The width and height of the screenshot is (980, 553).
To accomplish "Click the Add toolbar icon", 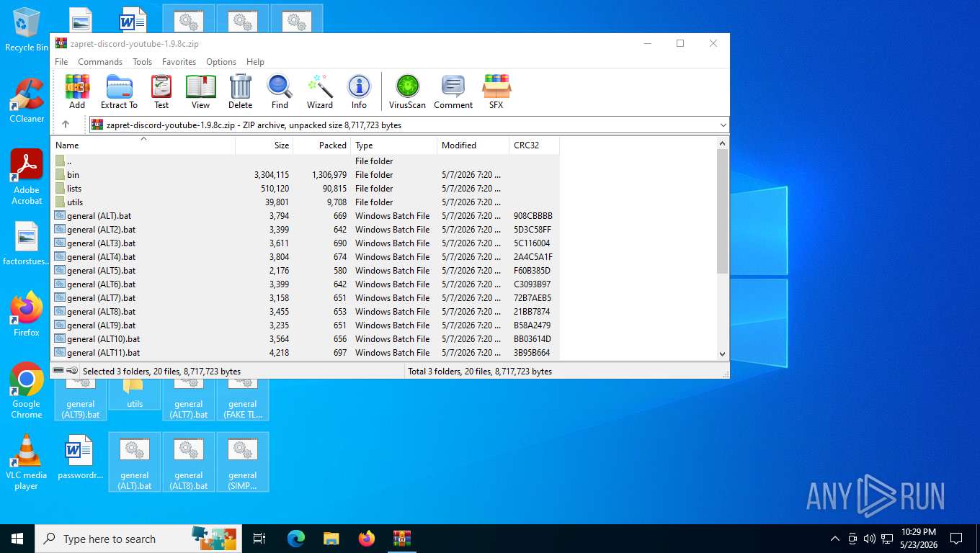I will click(x=77, y=91).
